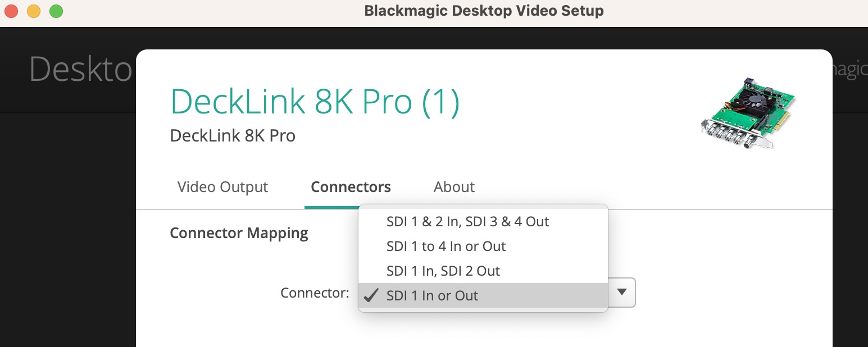This screenshot has width=868, height=347.
Task: Click the DeckLink 8K Pro (1) heading
Action: (x=315, y=103)
